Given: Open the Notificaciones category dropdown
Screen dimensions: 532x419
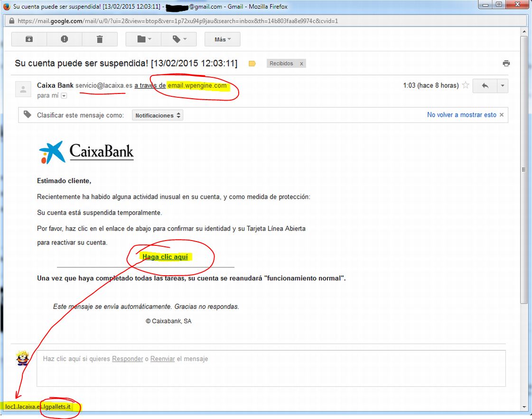Looking at the screenshot, I should (x=158, y=115).
